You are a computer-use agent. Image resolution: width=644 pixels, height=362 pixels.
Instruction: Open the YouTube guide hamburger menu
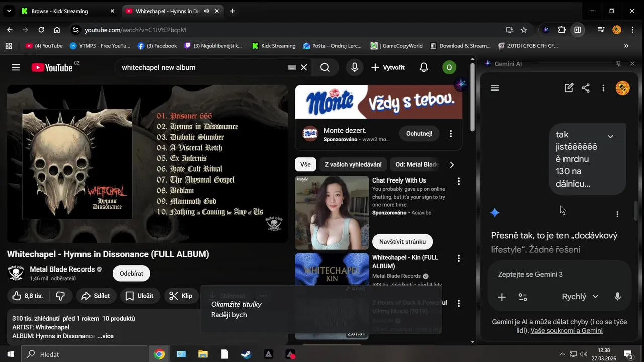[16, 67]
